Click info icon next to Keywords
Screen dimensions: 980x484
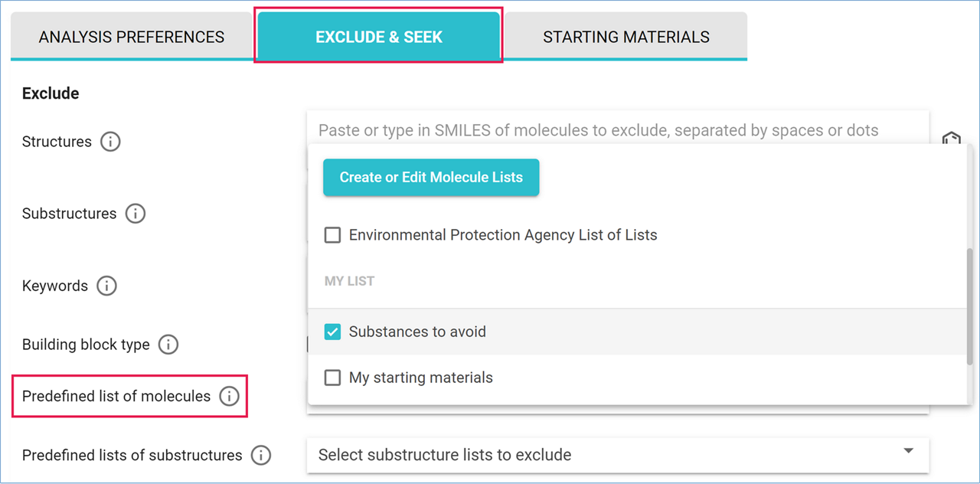(106, 286)
